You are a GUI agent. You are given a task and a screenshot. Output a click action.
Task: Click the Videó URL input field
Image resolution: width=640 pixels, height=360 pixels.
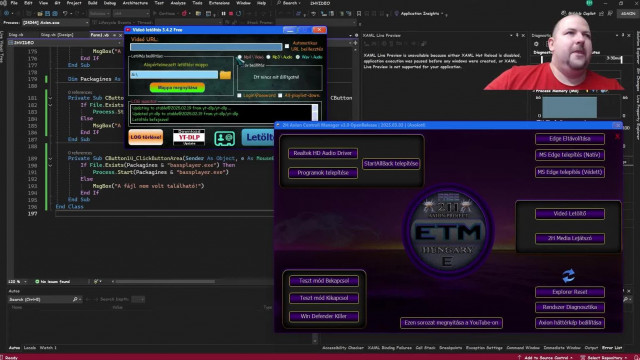click(x=206, y=47)
